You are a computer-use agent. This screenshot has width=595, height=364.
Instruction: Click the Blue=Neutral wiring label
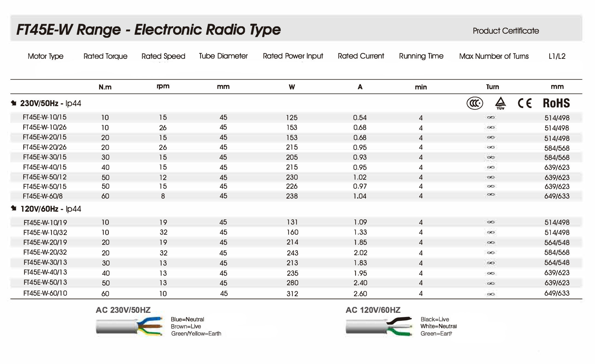pos(187,319)
